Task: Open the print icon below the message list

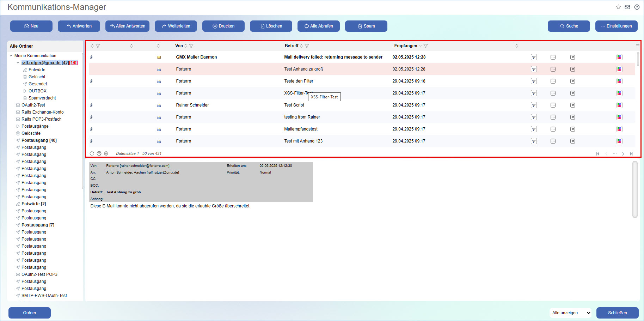Action: 99,153
